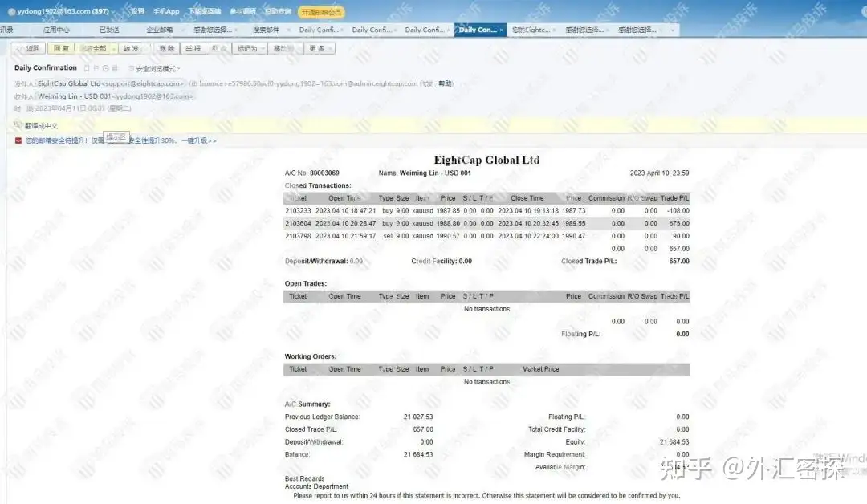
Task: Open the 安全浏览模式 dropdown
Action: pyautogui.click(x=157, y=68)
